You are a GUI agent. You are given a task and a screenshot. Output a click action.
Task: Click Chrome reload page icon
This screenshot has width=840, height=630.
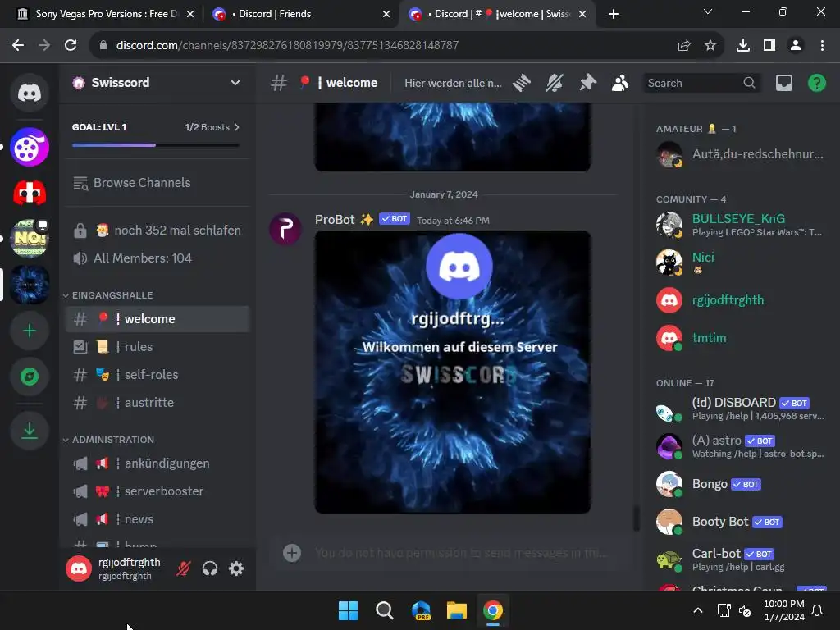71,45
